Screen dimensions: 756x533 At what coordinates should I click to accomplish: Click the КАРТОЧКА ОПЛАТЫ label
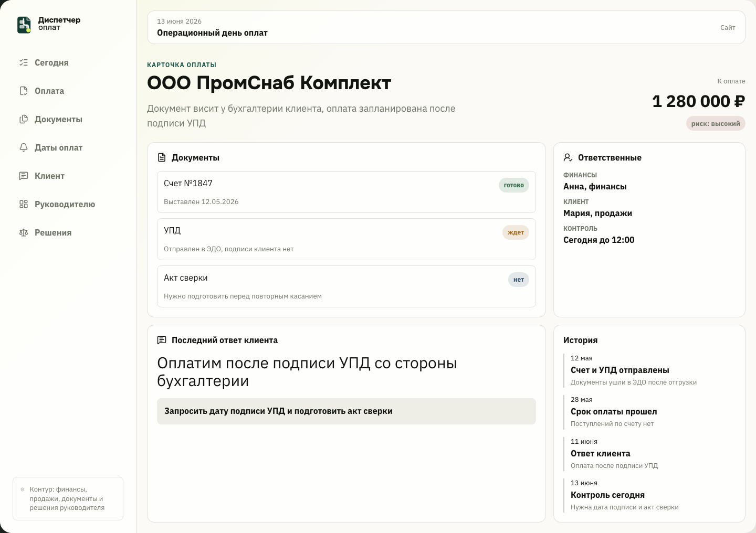182,65
